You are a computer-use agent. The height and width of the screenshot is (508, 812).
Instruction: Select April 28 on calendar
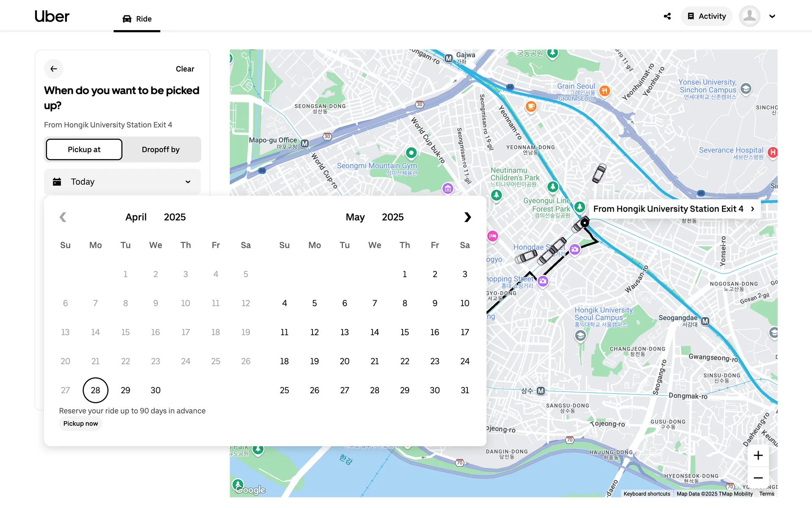point(96,390)
